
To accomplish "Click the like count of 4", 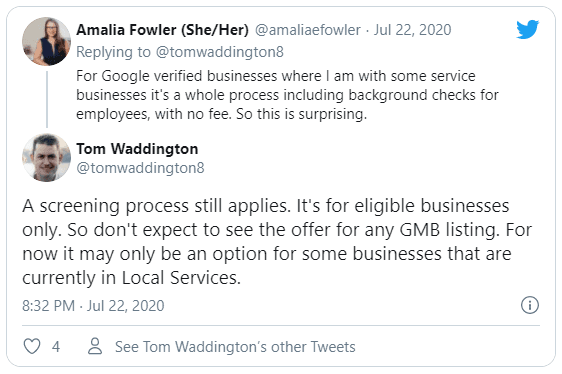I will [x=56, y=347].
